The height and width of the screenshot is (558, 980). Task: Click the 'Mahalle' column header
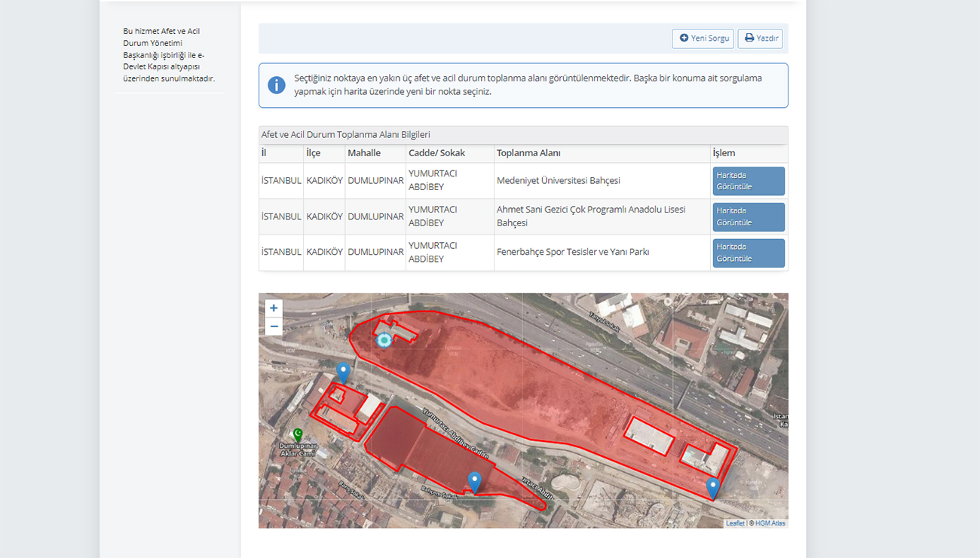364,153
